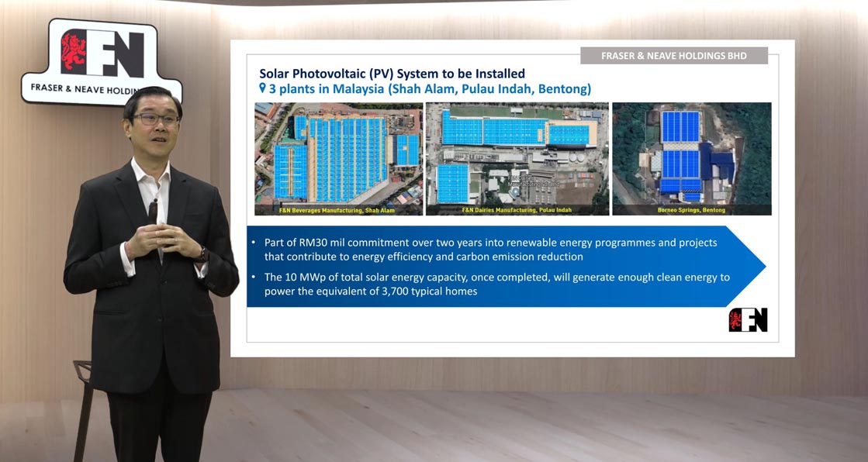Click the large F&N sign above the presenter
This screenshot has height=462, width=868.
[x=101, y=60]
